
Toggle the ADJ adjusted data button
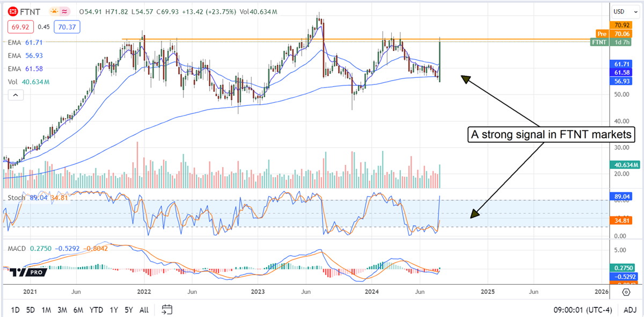coord(630,309)
